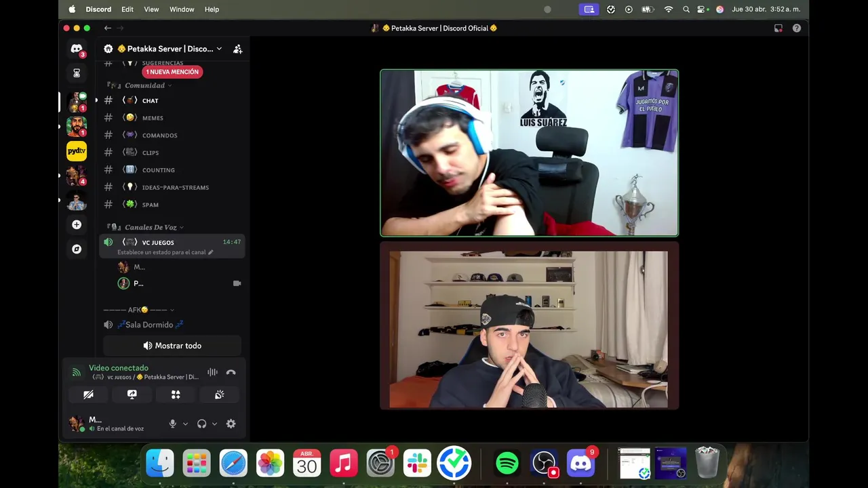Open activities shapes icon button
868x488 pixels.
pos(176,394)
